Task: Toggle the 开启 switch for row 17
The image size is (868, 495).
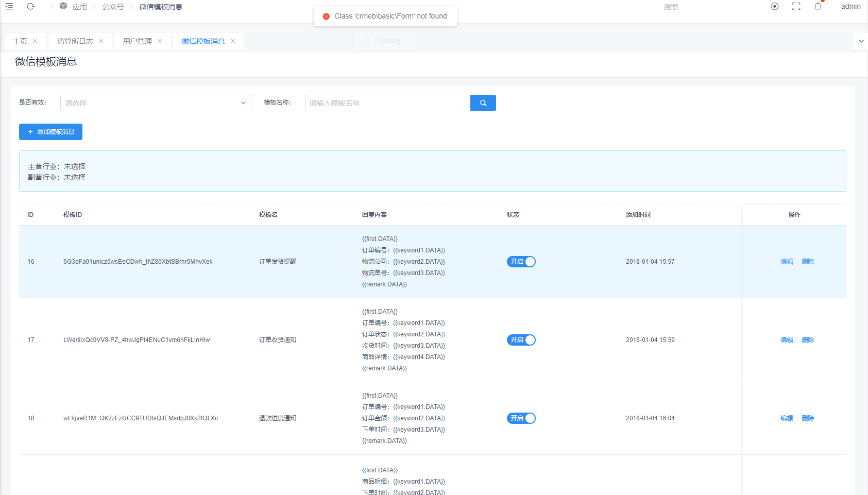Action: (x=521, y=340)
